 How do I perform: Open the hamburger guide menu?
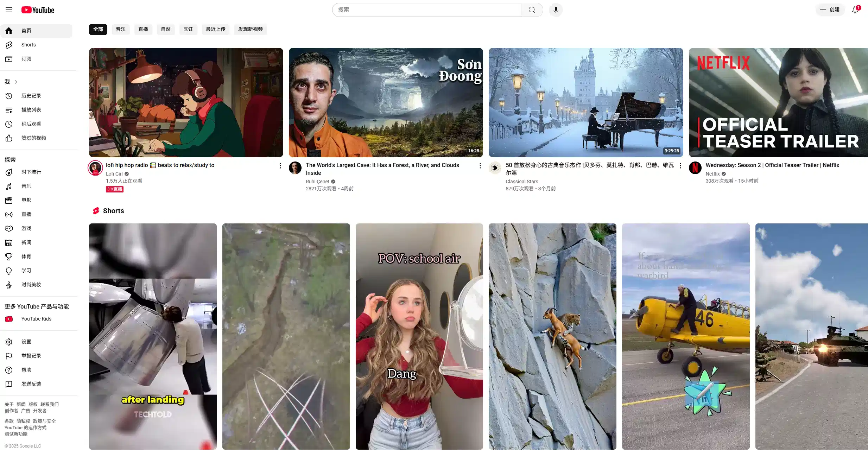(x=9, y=9)
